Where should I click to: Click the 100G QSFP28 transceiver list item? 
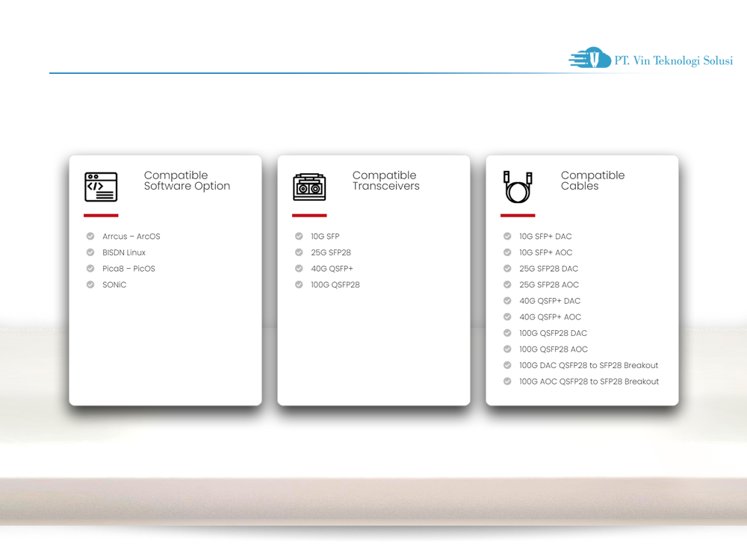[335, 284]
